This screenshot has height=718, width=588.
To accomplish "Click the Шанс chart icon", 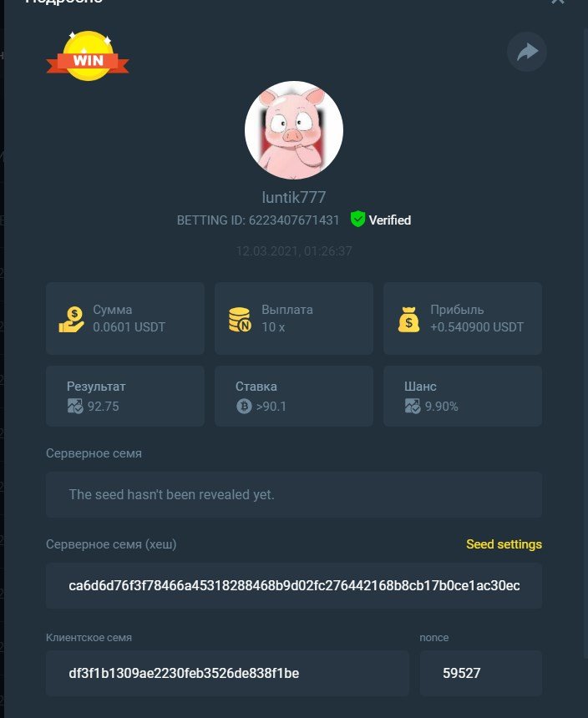I will pyautogui.click(x=413, y=406).
